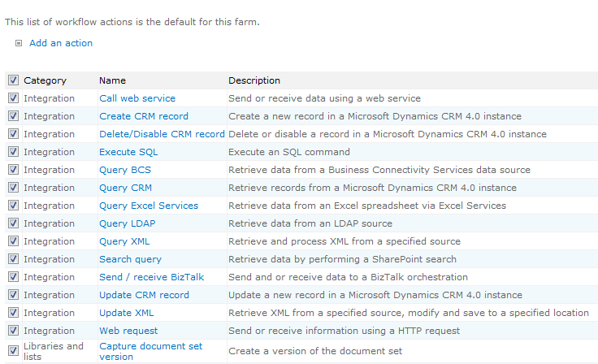Open the Create CRM record action

point(144,116)
